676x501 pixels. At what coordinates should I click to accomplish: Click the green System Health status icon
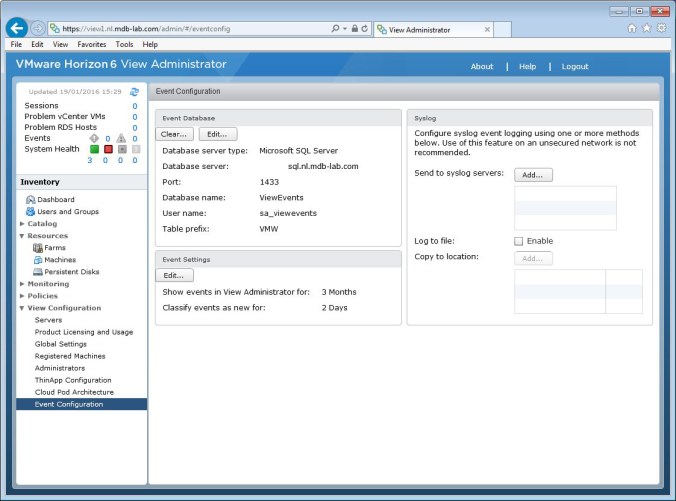pyautogui.click(x=94, y=149)
